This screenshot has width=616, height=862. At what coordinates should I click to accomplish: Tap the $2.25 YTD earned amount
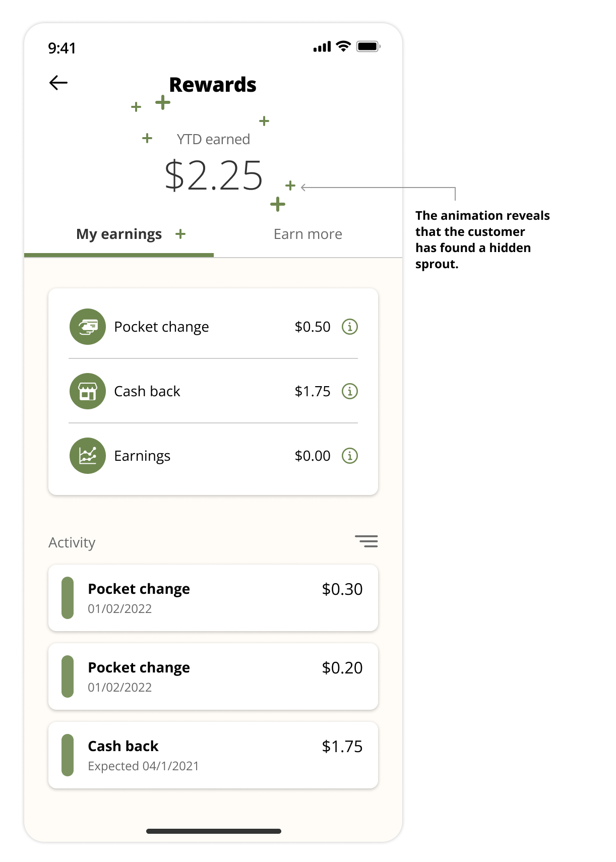point(214,175)
